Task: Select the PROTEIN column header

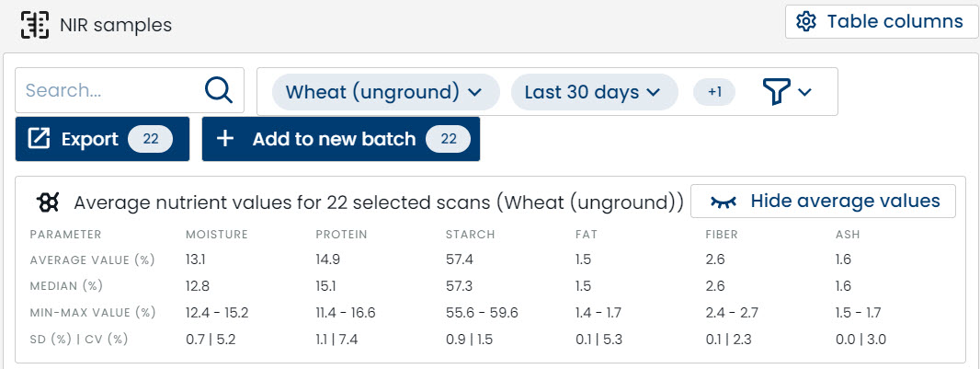Action: pyautogui.click(x=341, y=235)
